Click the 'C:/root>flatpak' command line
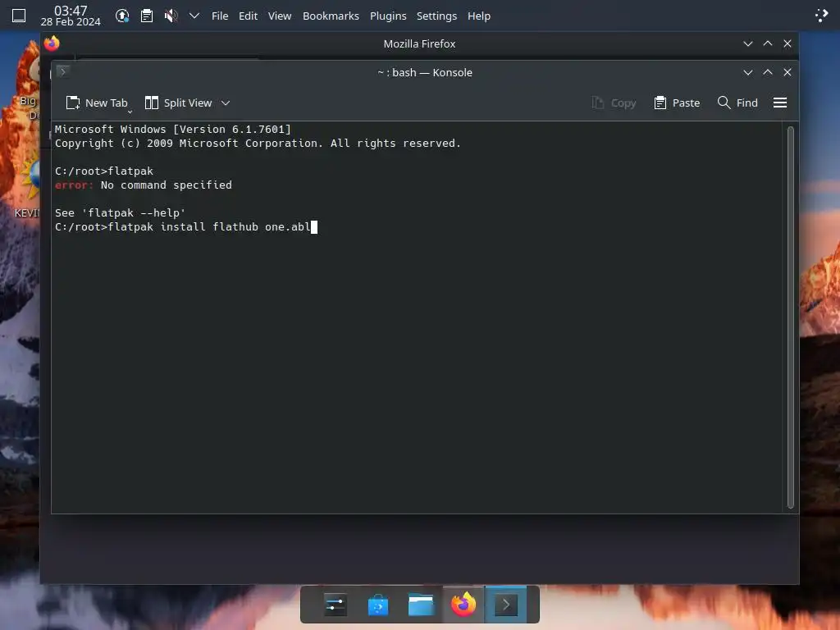Image resolution: width=840 pixels, height=630 pixels. pos(104,171)
